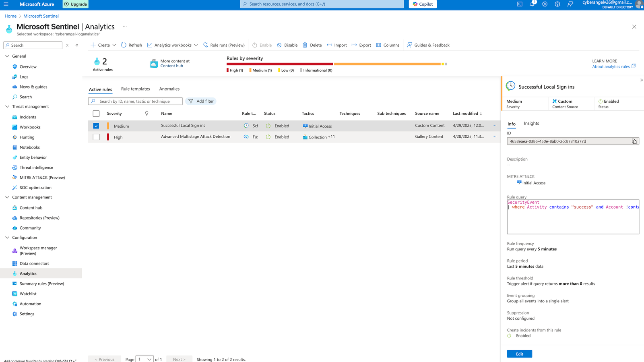
Task: Open Overview in sidebar
Action: point(28,67)
